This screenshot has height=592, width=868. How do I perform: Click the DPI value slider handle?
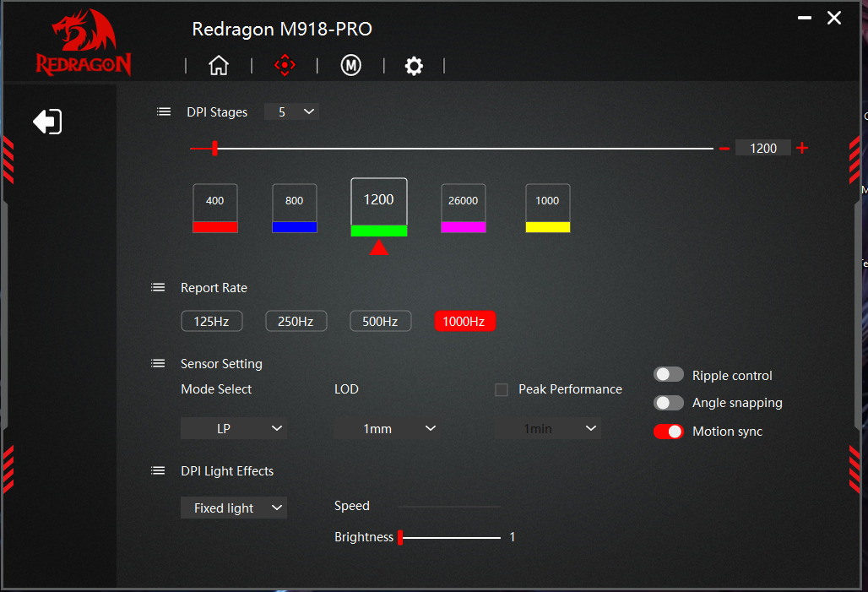214,148
